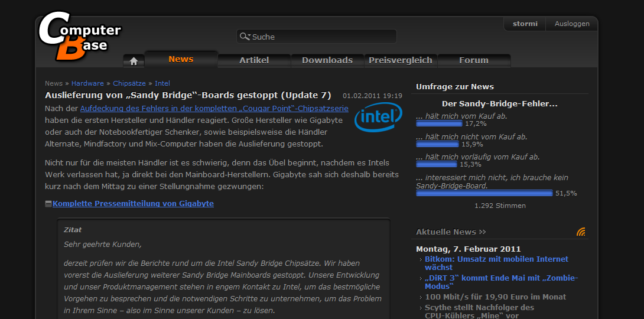
Task: Open the stormi user profile
Action: (525, 24)
